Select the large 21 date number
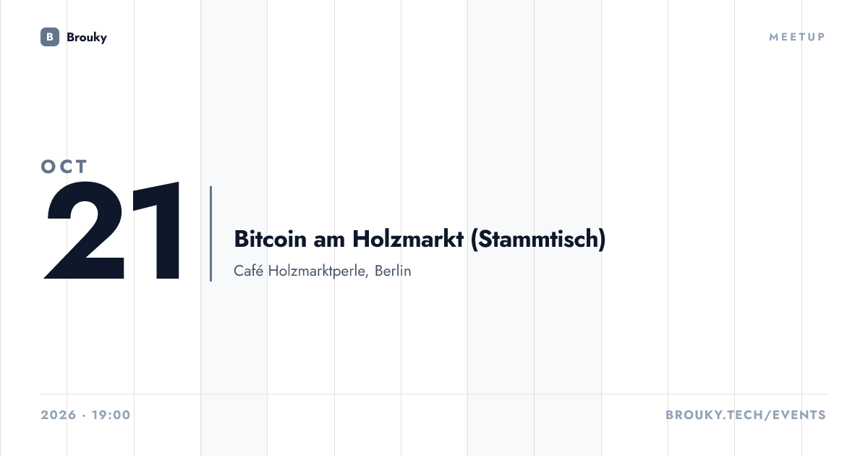Viewport: 868px width, 456px height. pos(114,232)
